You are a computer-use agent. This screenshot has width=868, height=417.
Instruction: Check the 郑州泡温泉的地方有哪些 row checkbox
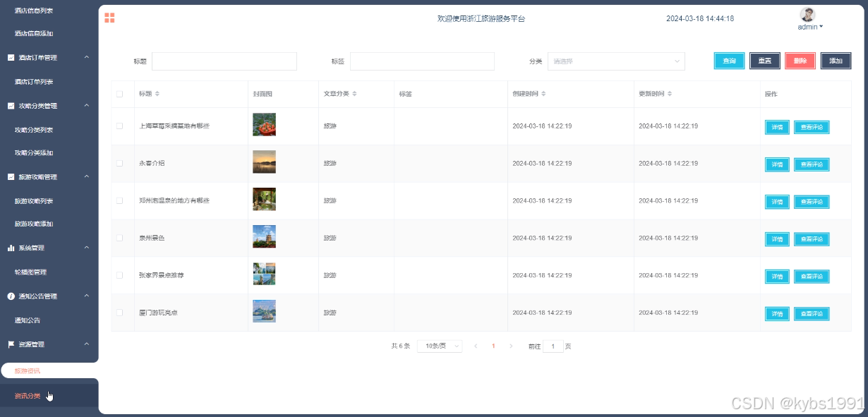[x=119, y=200]
